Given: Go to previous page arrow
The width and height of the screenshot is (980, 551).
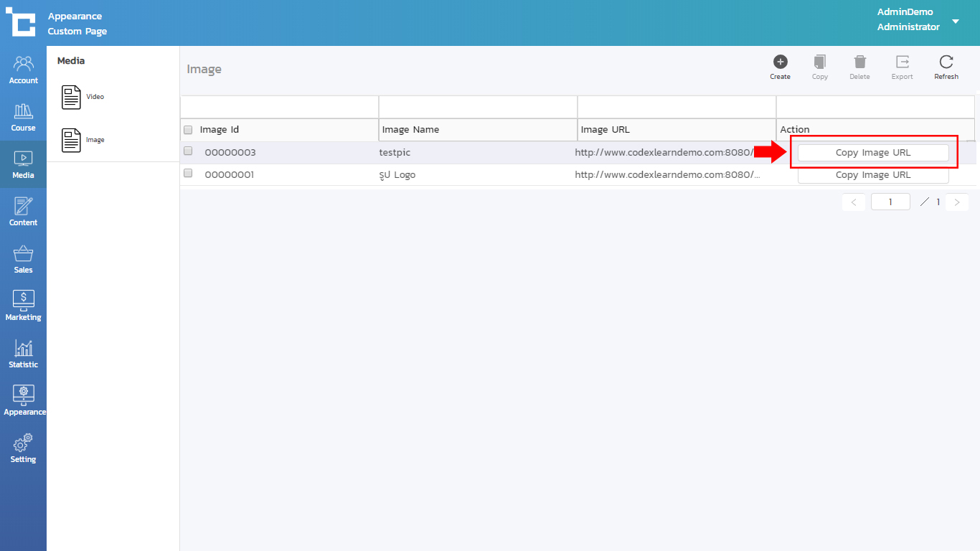Looking at the screenshot, I should [x=853, y=202].
